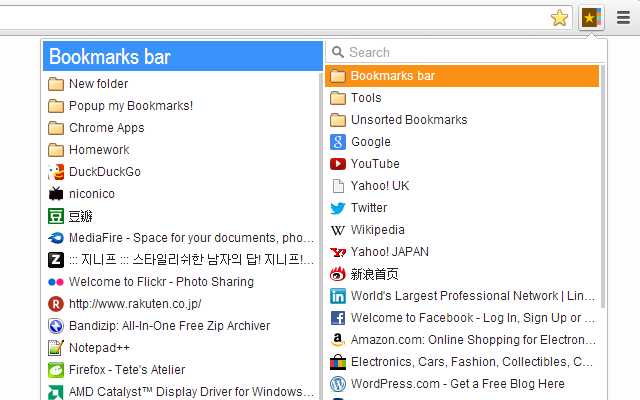Click the Sina Weibo eye icon
640x400 pixels.
338,274
